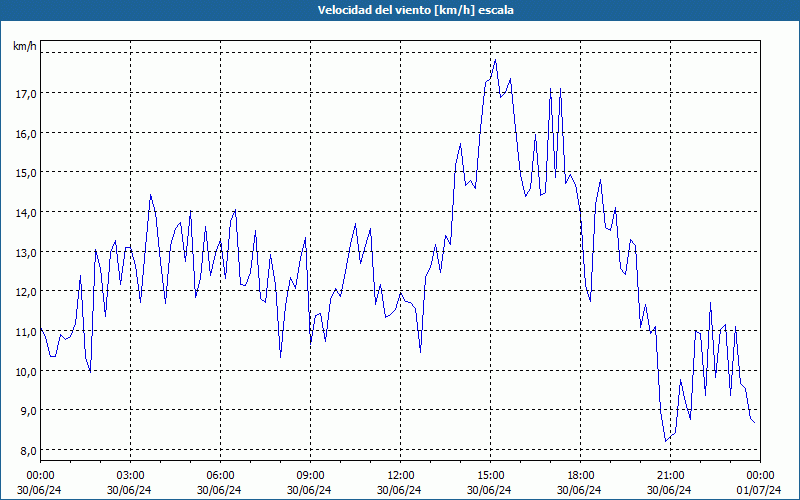This screenshot has height=500, width=800.
Task: Click the chart title 'Velocidad del viento [km/h] escala'
Action: point(415,10)
